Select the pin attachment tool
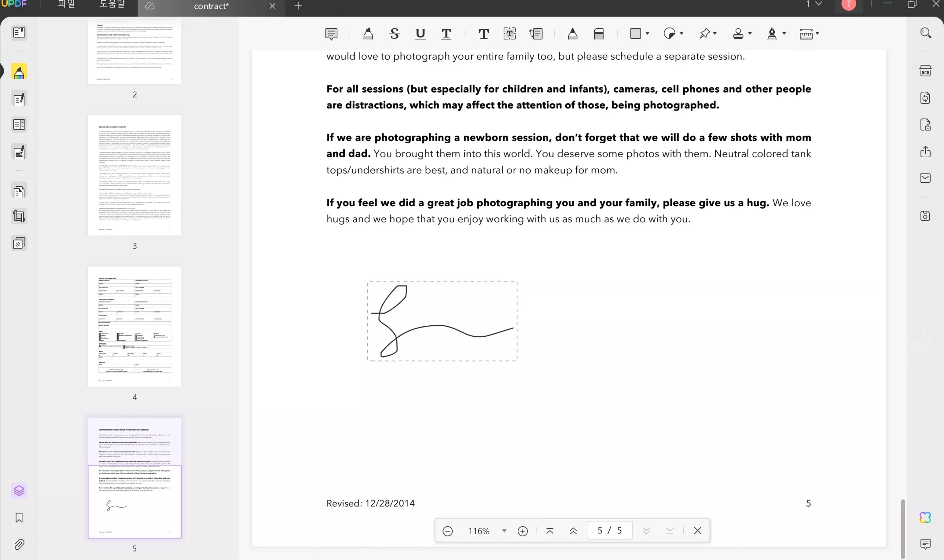The width and height of the screenshot is (944, 560). coord(704,34)
